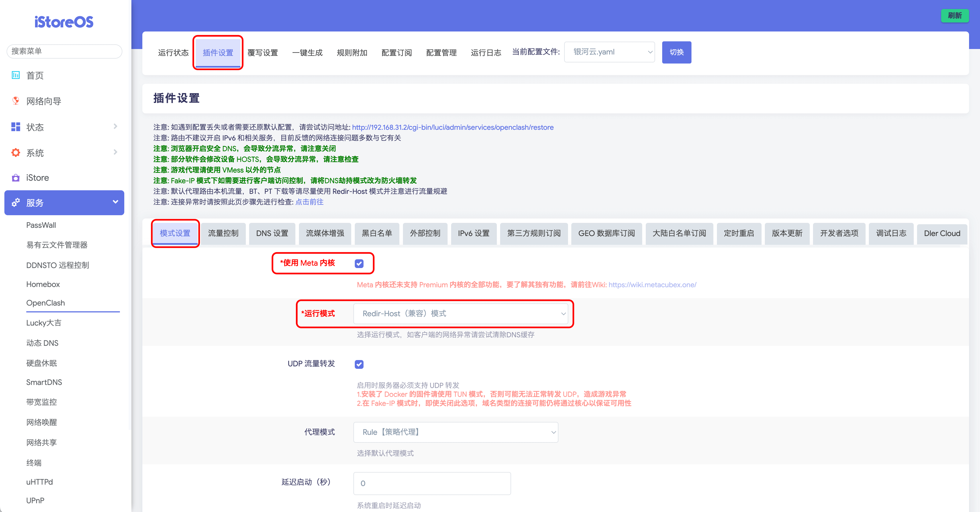Screen dimensions: 980x512
Task: Open Homebox in the sidebar
Action: 43,284
